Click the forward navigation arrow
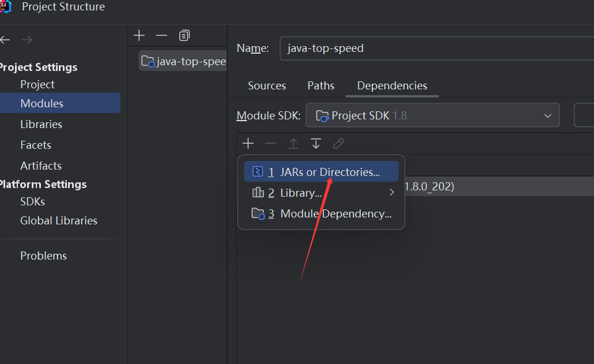The width and height of the screenshot is (594, 364). pyautogui.click(x=27, y=40)
